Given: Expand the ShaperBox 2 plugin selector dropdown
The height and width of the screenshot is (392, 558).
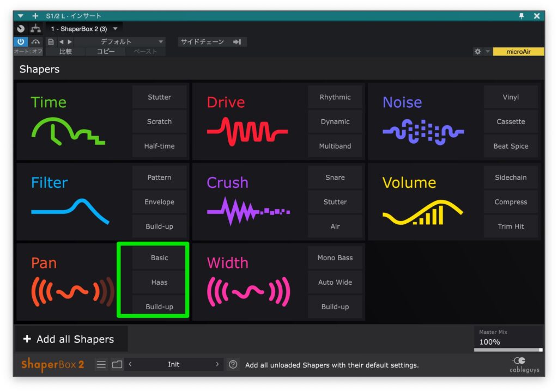Looking at the screenshot, I should point(115,28).
